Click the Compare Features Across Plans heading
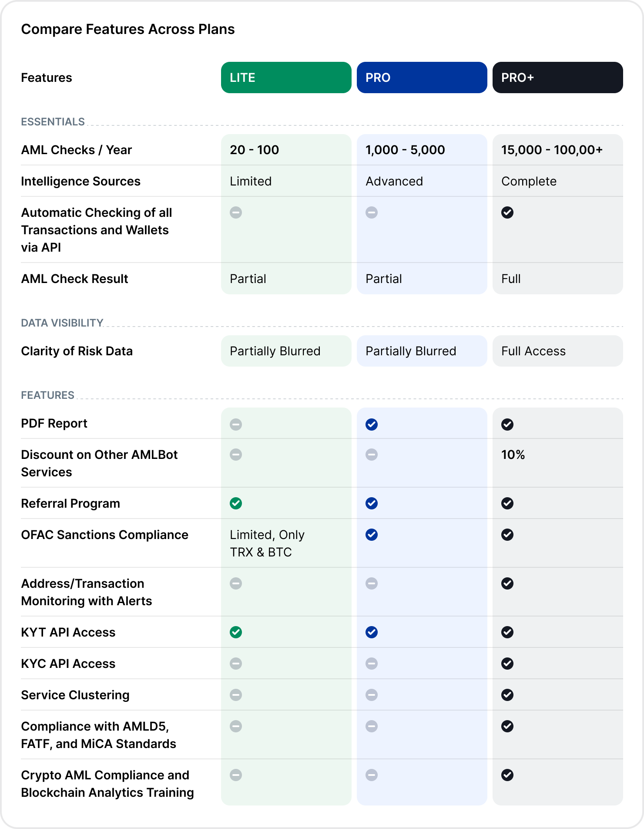The height and width of the screenshot is (829, 644). pyautogui.click(x=128, y=29)
